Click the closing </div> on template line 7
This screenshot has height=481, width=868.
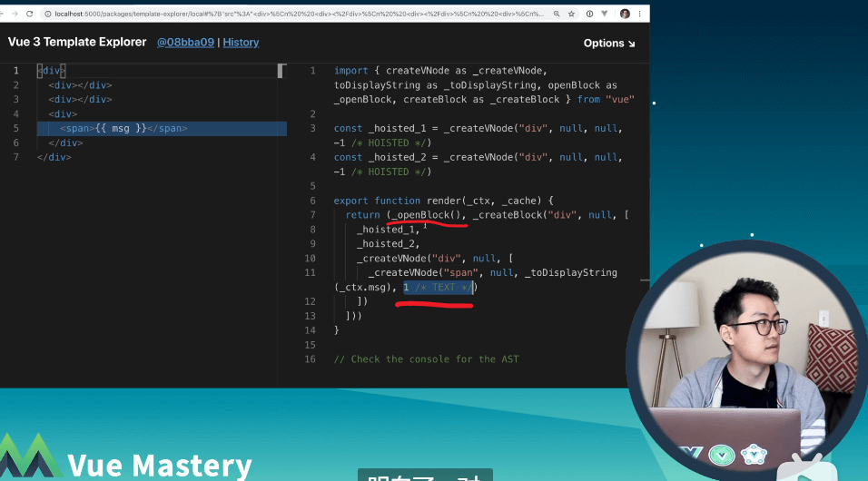coord(54,157)
